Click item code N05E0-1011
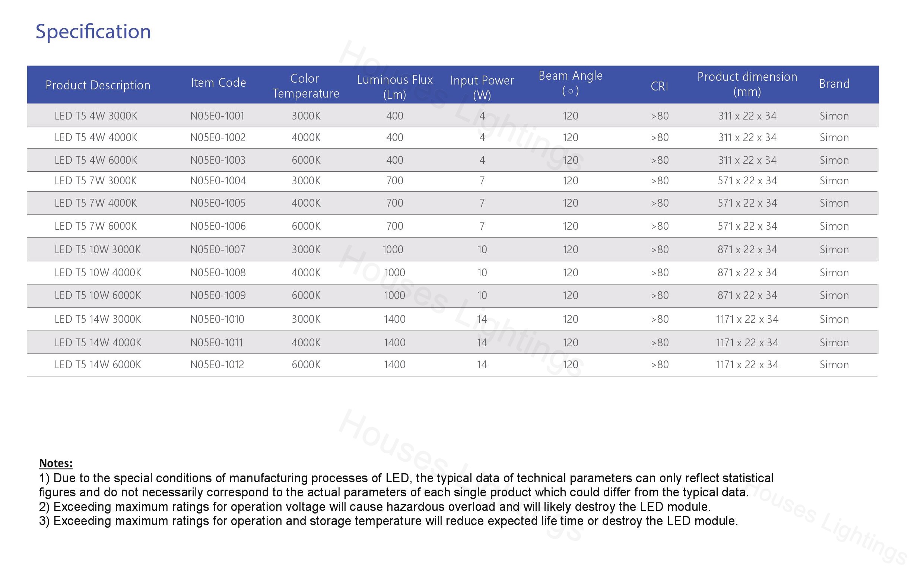Image resolution: width=924 pixels, height=582 pixels. (216, 342)
